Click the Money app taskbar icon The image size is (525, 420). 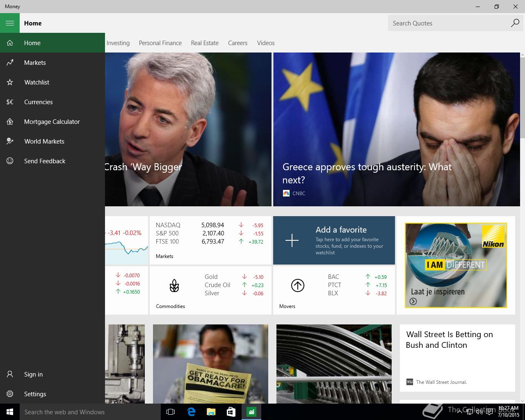(251, 412)
